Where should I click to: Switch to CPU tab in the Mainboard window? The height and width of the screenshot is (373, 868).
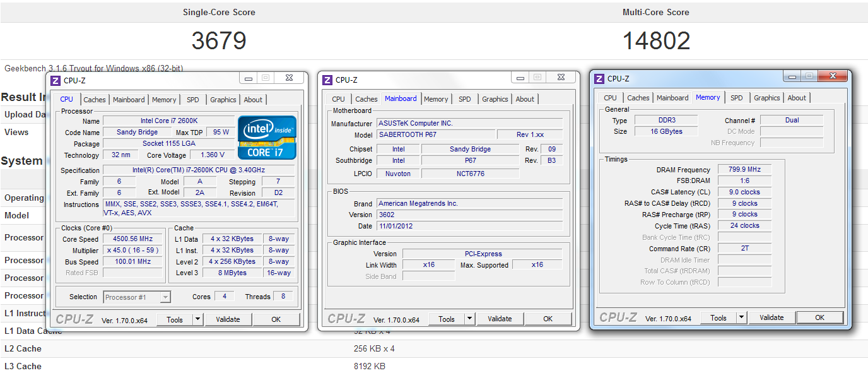click(x=339, y=99)
